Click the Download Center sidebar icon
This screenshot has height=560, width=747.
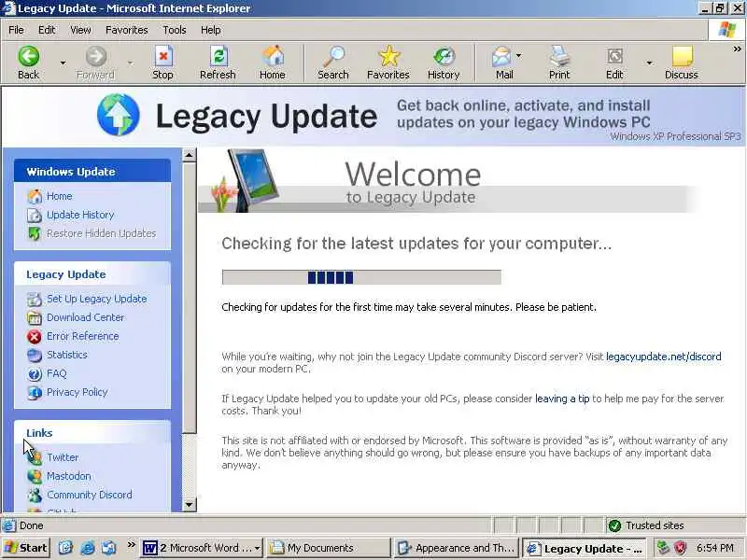tap(35, 317)
